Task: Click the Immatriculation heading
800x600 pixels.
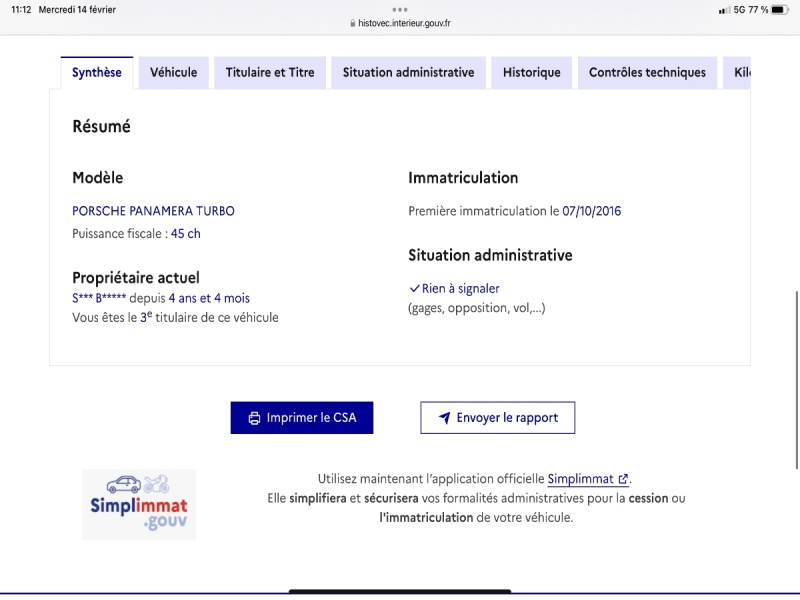Action: (x=463, y=178)
